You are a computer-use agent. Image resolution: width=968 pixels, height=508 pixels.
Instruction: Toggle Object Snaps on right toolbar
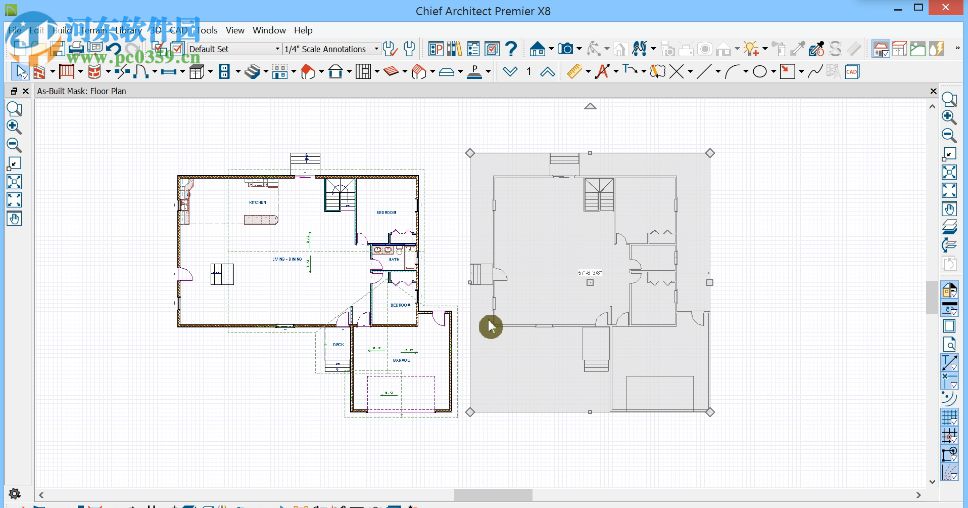[x=949, y=456]
